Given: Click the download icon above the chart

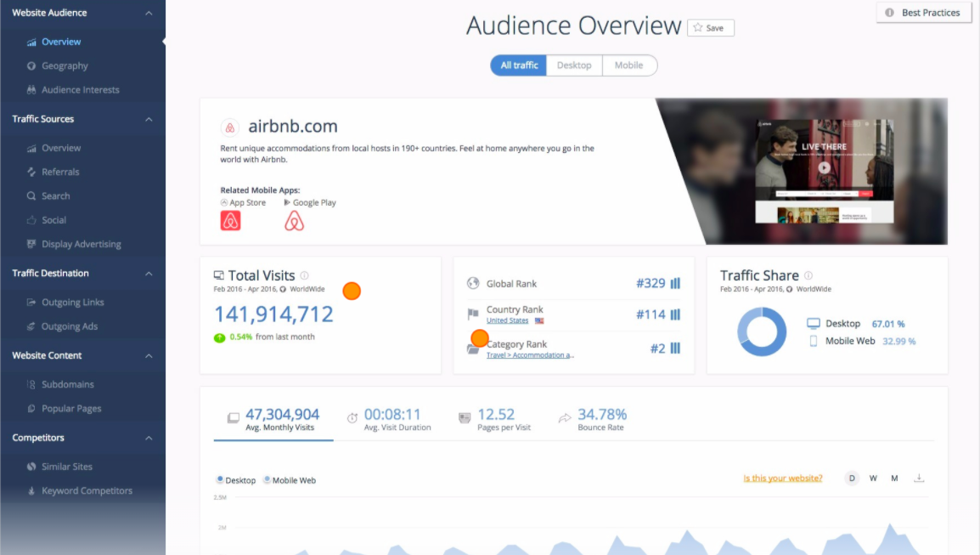Looking at the screenshot, I should click(918, 479).
